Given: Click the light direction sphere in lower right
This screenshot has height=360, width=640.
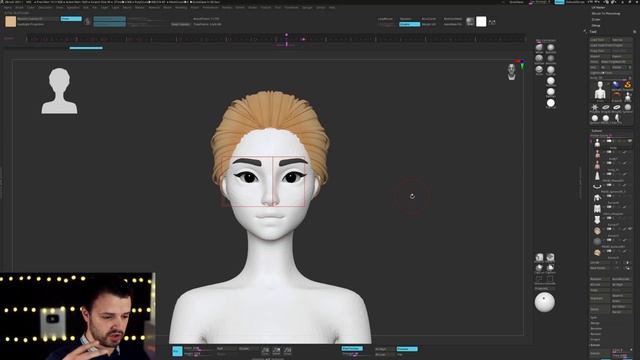Looking at the screenshot, I should 544,302.
